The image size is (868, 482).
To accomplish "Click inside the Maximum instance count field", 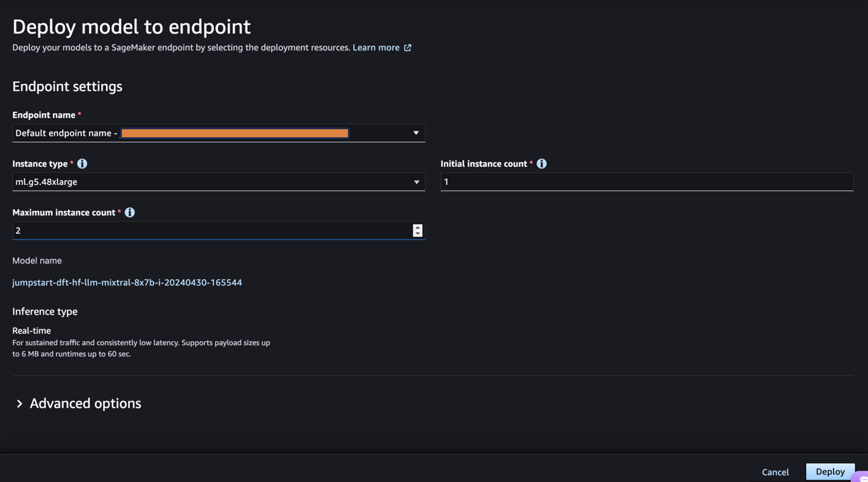I will coord(209,231).
